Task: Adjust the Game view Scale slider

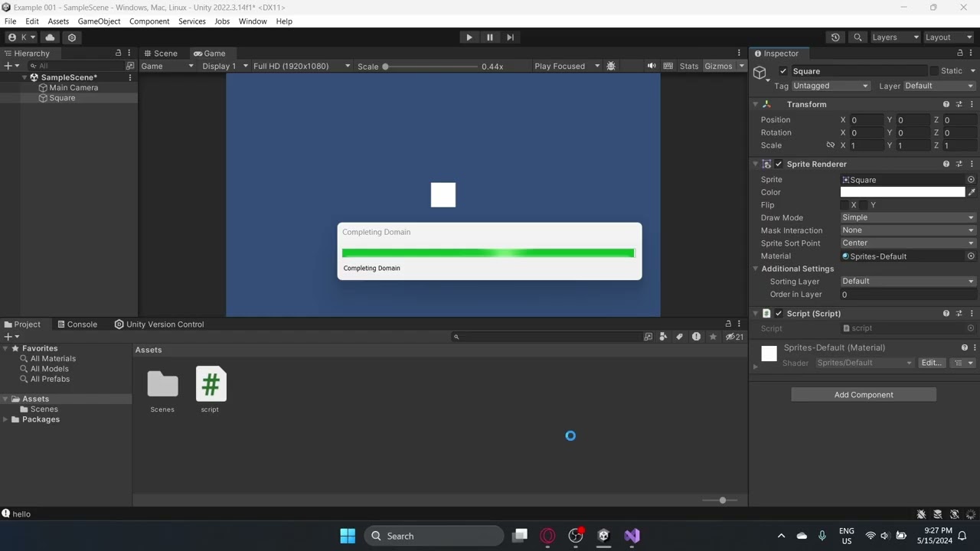Action: coord(431,66)
